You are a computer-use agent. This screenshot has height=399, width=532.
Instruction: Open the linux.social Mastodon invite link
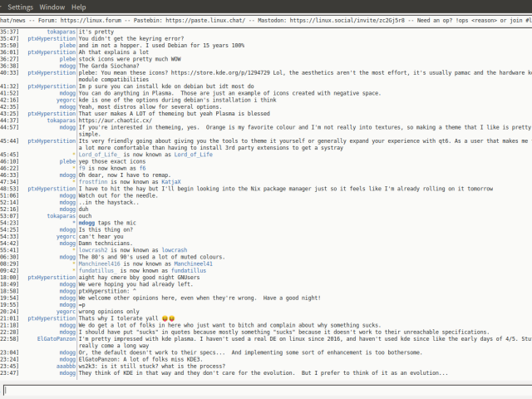pyautogui.click(x=347, y=20)
